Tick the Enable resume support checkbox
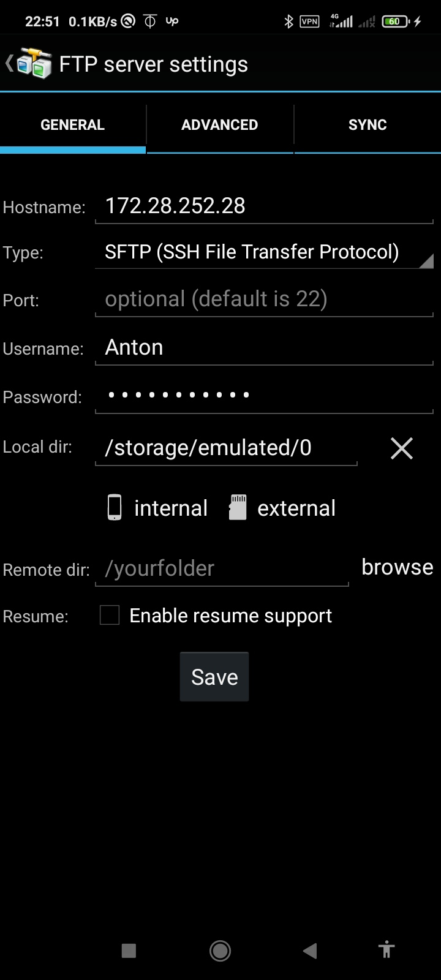The height and width of the screenshot is (980, 441). pyautogui.click(x=110, y=615)
